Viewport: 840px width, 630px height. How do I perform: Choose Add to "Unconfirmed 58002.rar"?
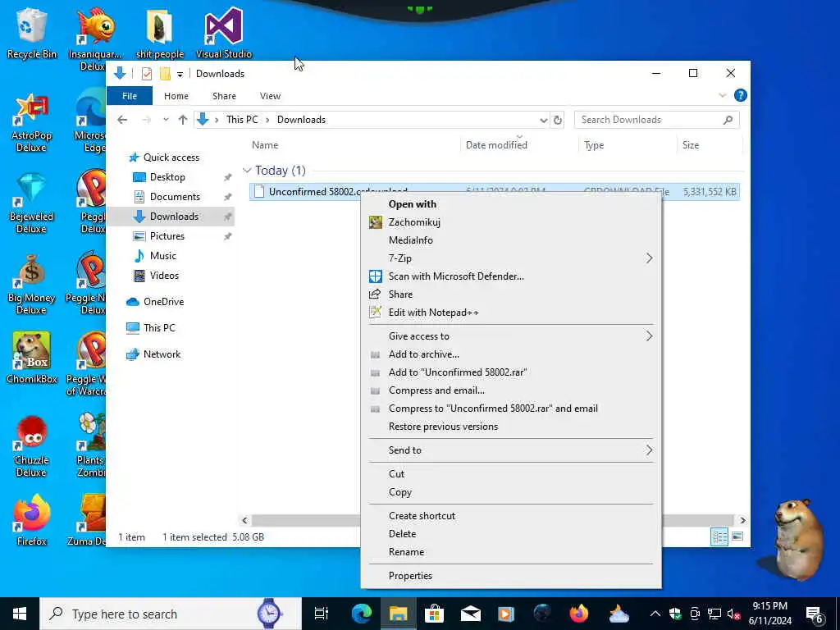[x=510, y=372]
